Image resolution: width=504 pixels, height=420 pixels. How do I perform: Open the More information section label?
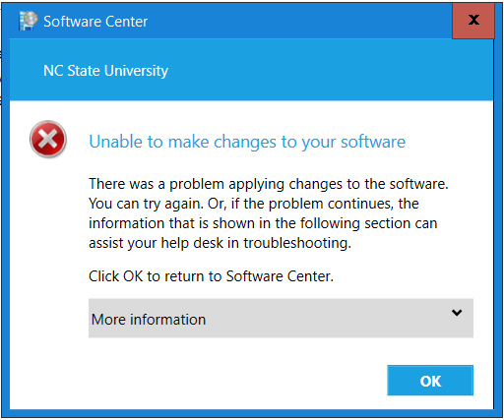pos(149,320)
